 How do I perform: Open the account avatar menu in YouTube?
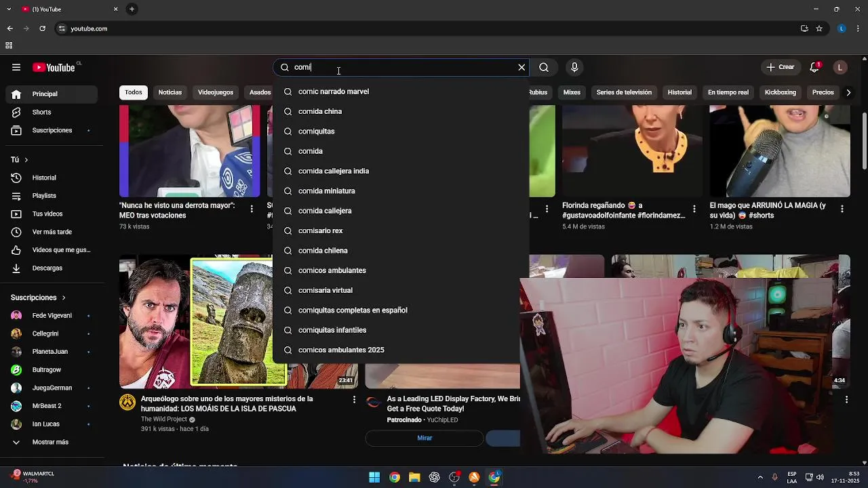tap(840, 67)
